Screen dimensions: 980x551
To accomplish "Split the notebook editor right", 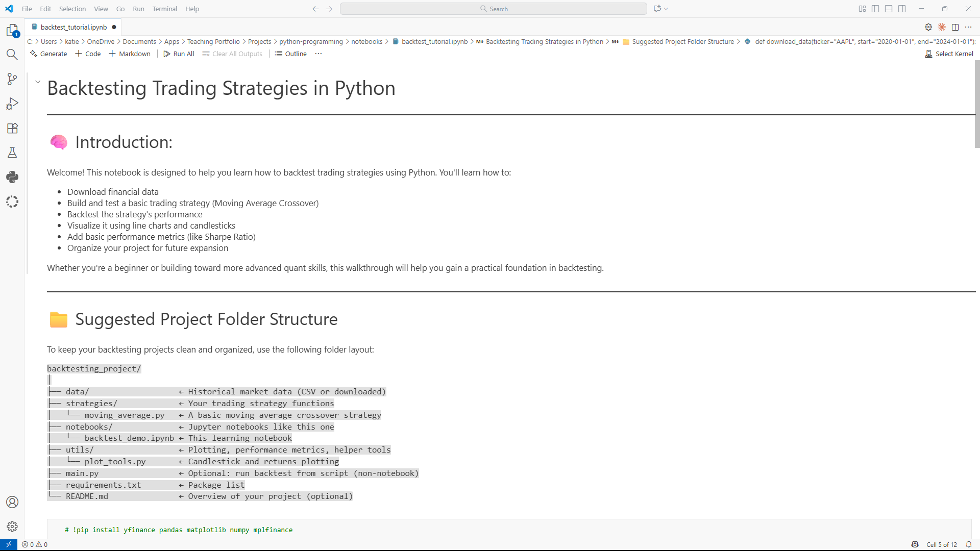I will point(955,27).
